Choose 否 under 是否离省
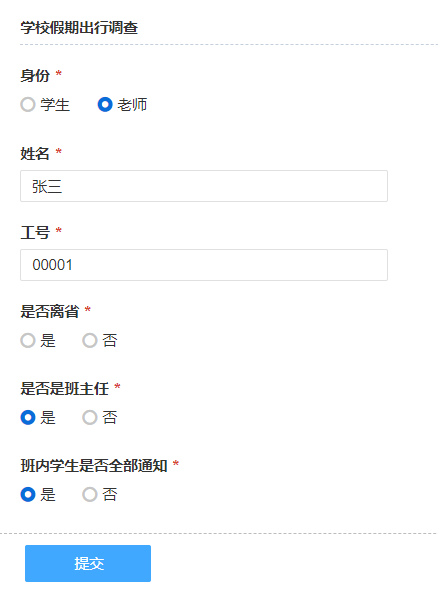438x595 pixels. (x=90, y=340)
